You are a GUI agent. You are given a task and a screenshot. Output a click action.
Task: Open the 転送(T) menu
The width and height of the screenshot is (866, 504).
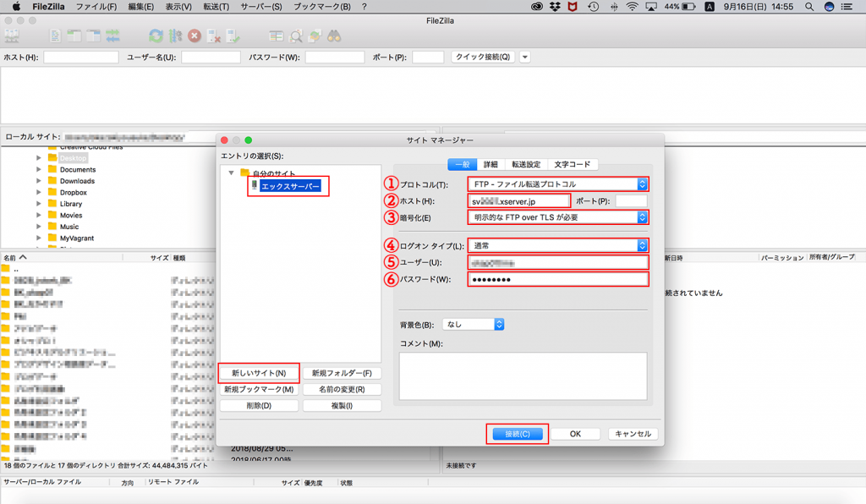[x=216, y=7]
